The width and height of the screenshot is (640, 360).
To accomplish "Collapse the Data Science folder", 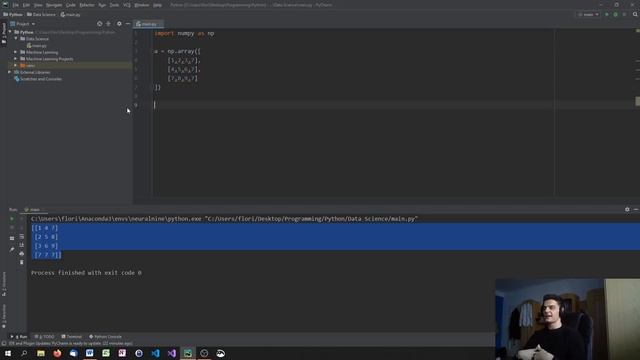I will click(16, 39).
